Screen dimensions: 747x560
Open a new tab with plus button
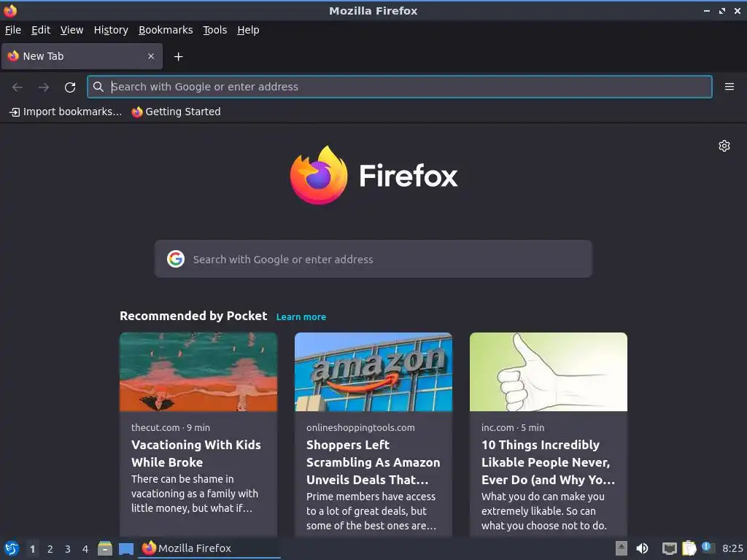(x=178, y=57)
